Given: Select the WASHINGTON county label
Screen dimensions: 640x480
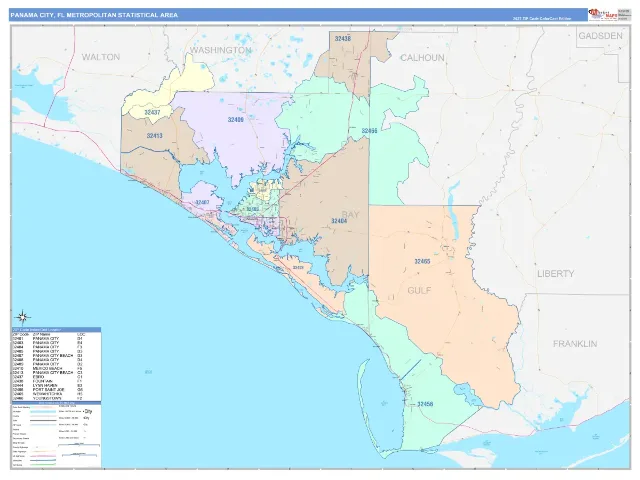Looking at the screenshot, I should point(220,50).
